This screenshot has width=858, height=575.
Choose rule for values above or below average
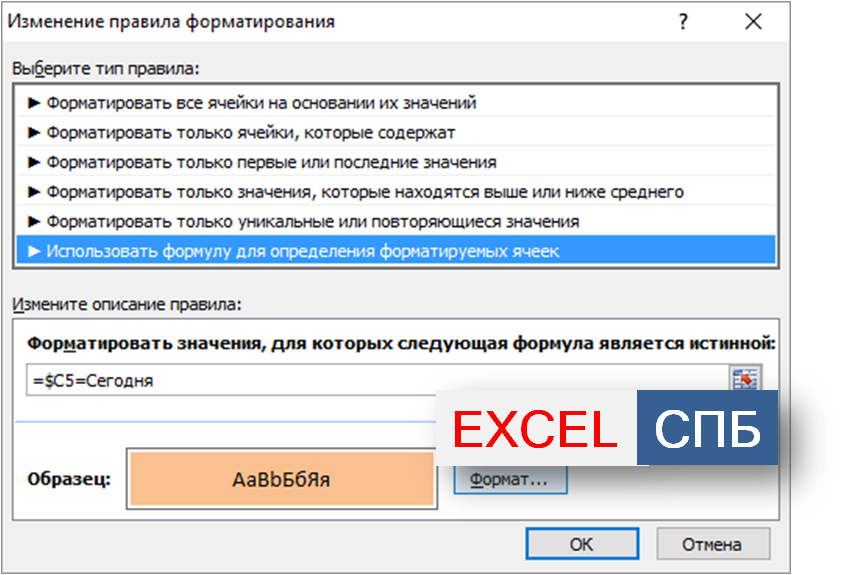pyautogui.click(x=355, y=191)
